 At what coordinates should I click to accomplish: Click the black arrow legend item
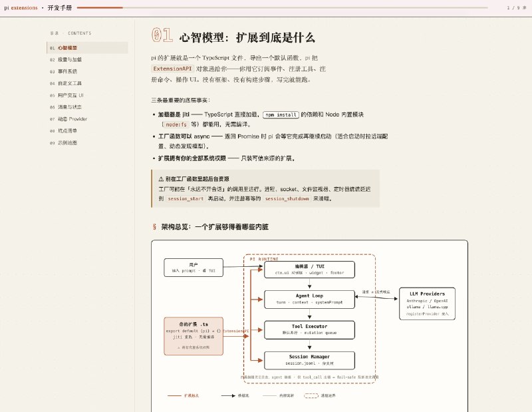point(235,395)
